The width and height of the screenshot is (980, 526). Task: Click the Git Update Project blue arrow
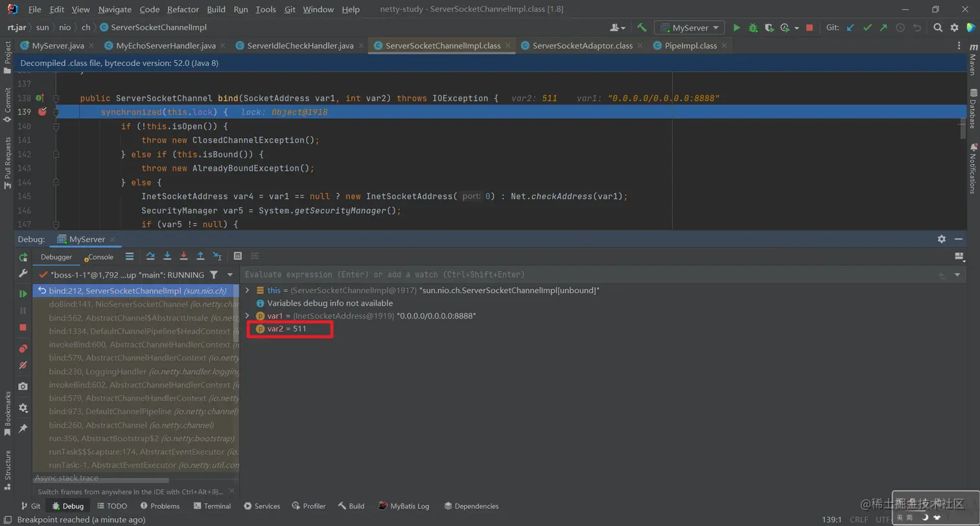pyautogui.click(x=851, y=28)
